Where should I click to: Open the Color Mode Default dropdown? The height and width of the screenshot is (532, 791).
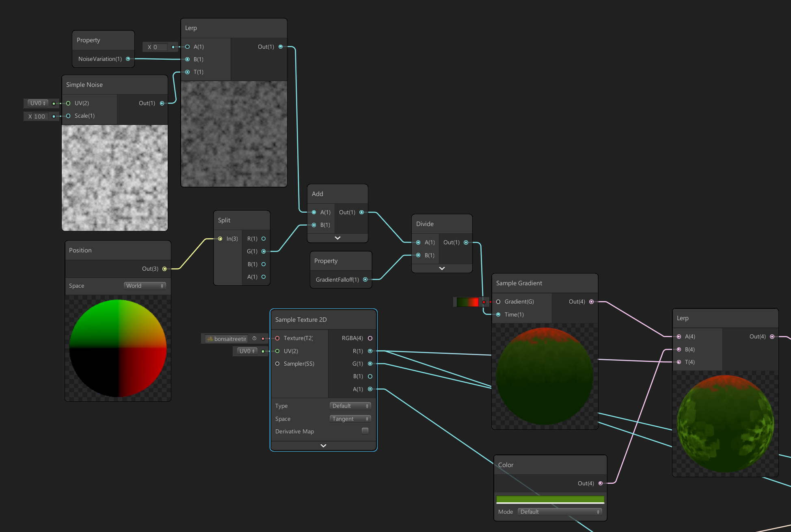coord(560,512)
